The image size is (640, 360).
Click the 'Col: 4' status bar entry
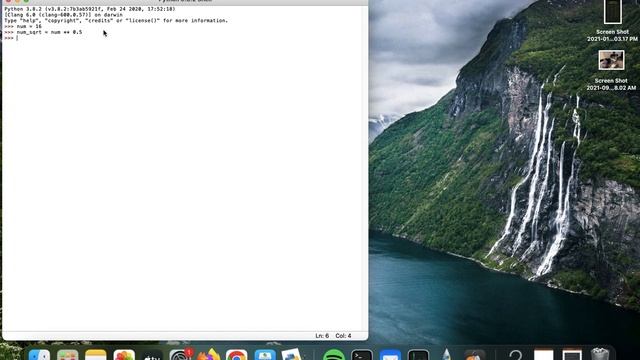(x=343, y=336)
